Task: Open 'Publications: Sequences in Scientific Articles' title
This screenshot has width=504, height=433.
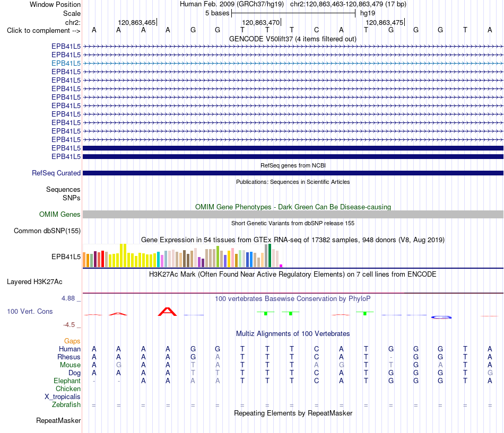Action: tap(293, 182)
